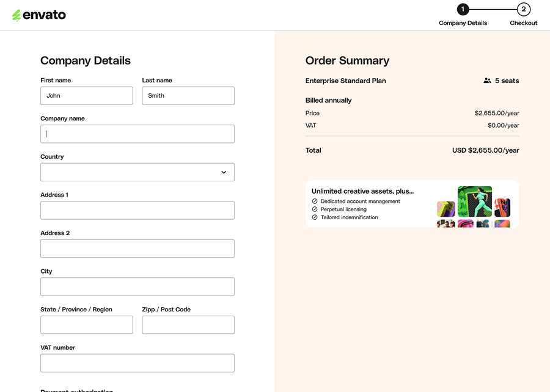Click the envato wordmark in the header
Image resolution: width=550 pixels, height=392 pixels.
pyautogui.click(x=46, y=15)
